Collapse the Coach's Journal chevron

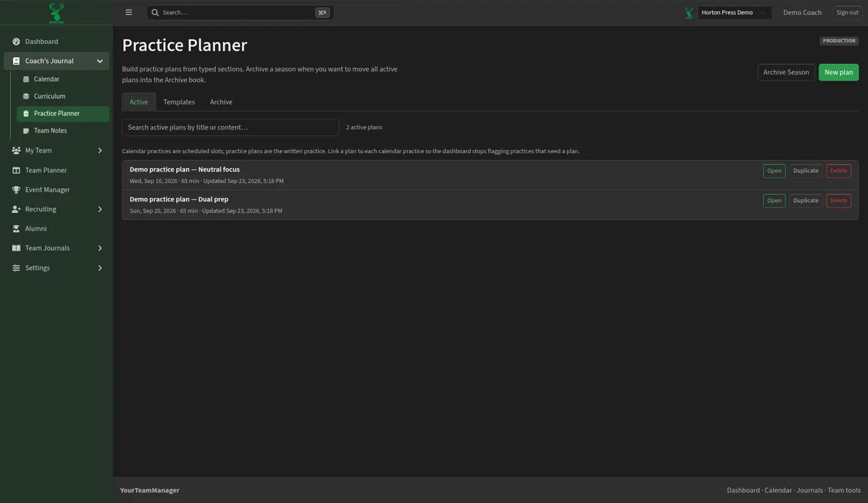[x=100, y=61]
